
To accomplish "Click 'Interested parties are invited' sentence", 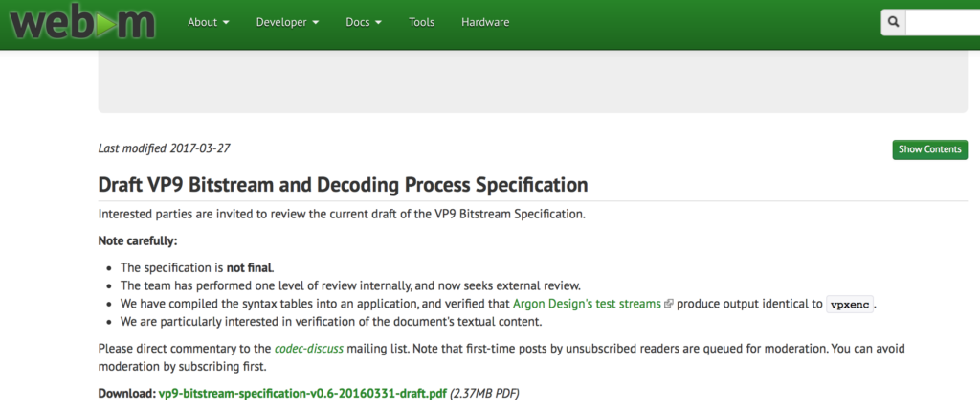I will (342, 214).
